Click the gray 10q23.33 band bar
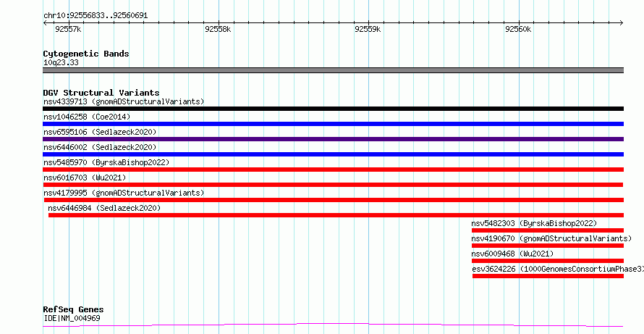 point(333,70)
